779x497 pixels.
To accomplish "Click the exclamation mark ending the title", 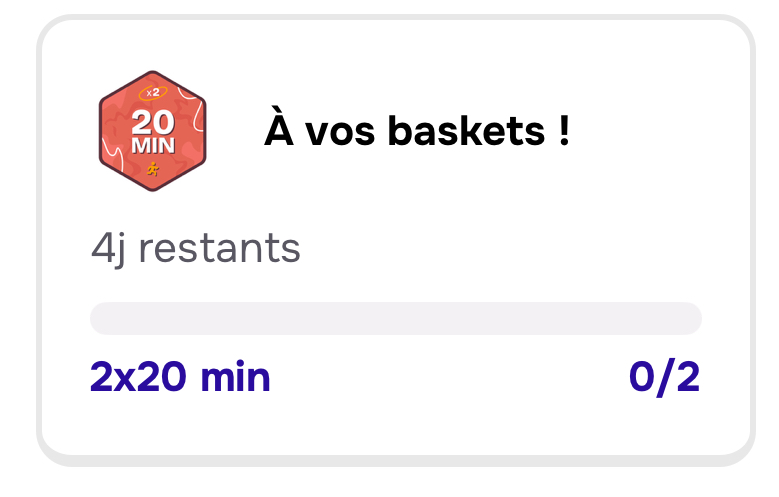I will [564, 131].
